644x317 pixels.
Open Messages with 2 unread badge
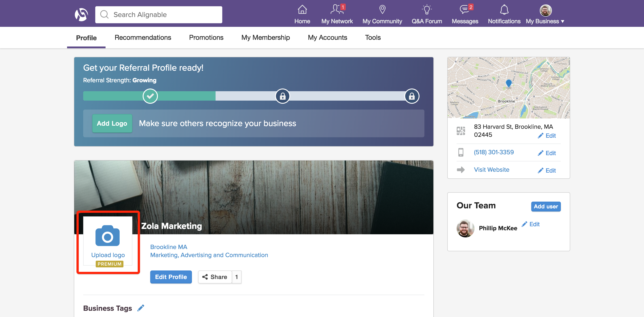pos(465,15)
